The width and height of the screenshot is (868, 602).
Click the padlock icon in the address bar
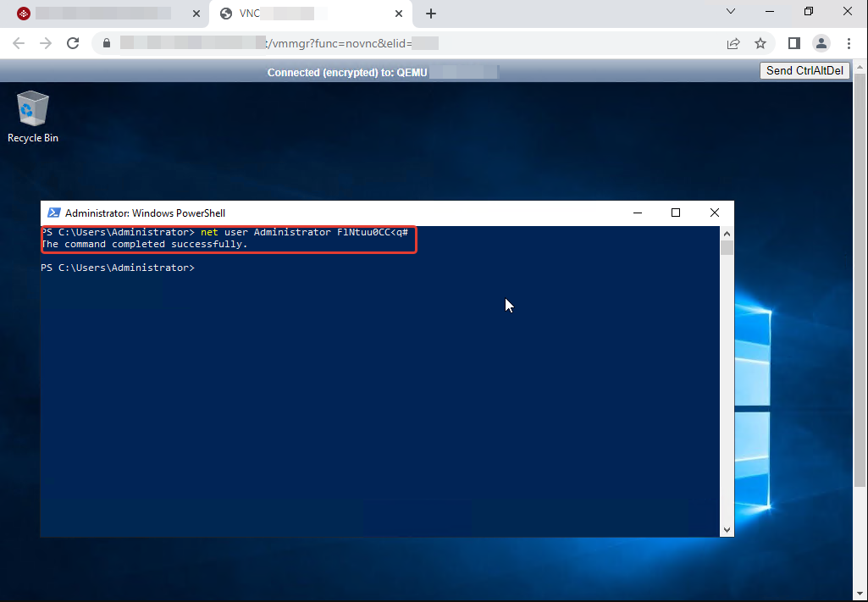point(107,42)
